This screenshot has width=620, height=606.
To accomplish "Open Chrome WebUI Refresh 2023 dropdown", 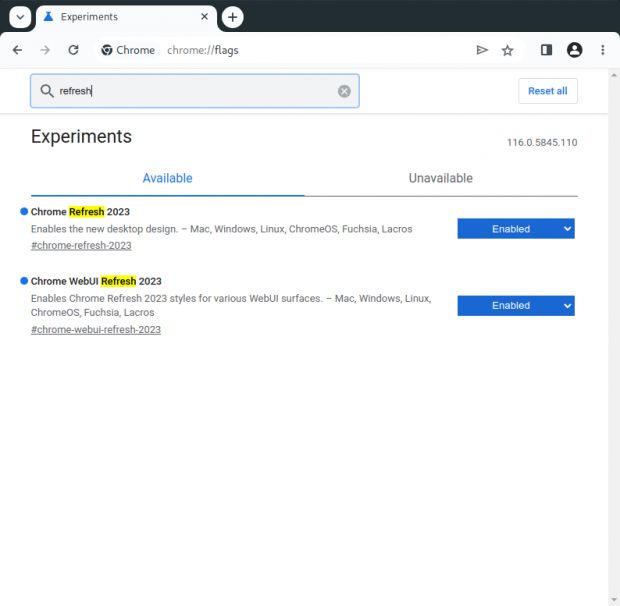I will pyautogui.click(x=516, y=306).
